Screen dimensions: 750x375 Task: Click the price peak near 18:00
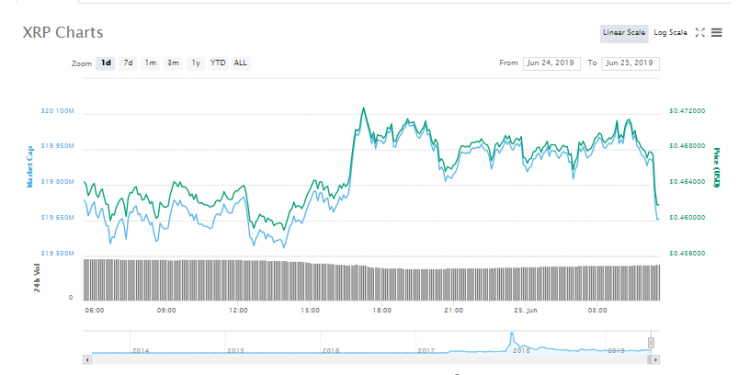(364, 109)
